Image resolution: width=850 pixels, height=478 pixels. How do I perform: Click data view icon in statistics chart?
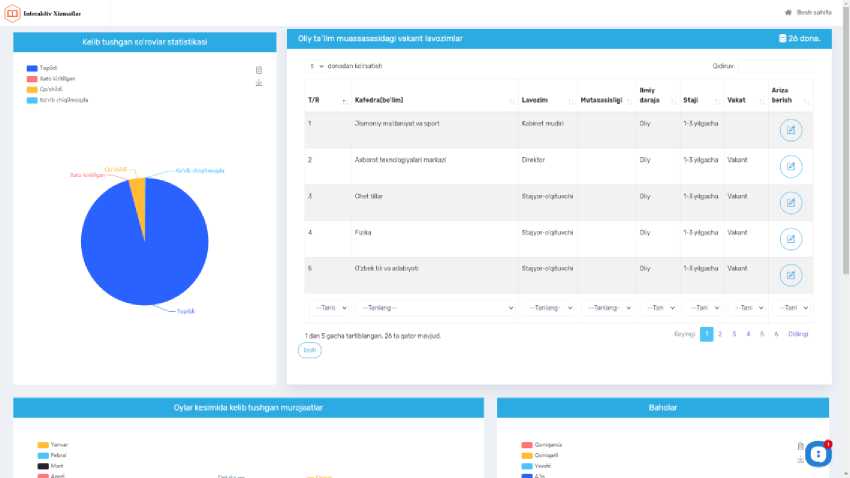click(259, 70)
